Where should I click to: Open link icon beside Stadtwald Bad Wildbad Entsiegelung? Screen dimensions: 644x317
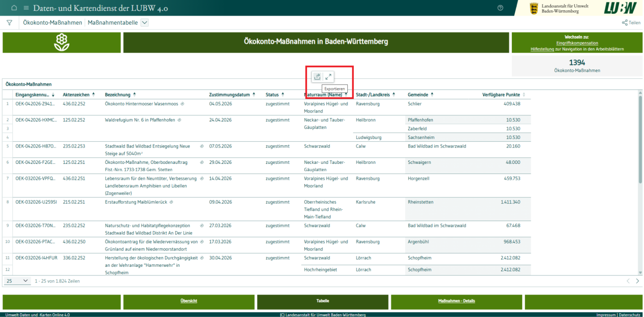202,146
